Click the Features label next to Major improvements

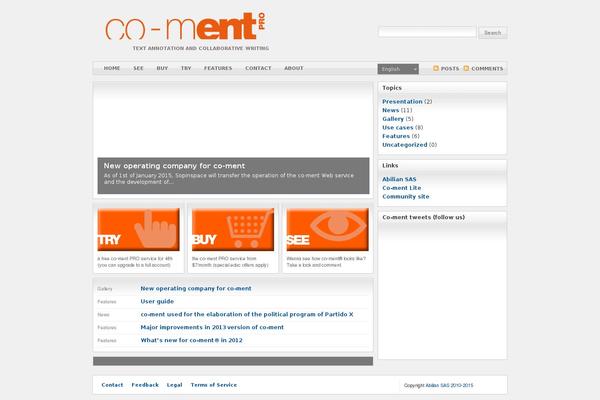click(x=107, y=328)
